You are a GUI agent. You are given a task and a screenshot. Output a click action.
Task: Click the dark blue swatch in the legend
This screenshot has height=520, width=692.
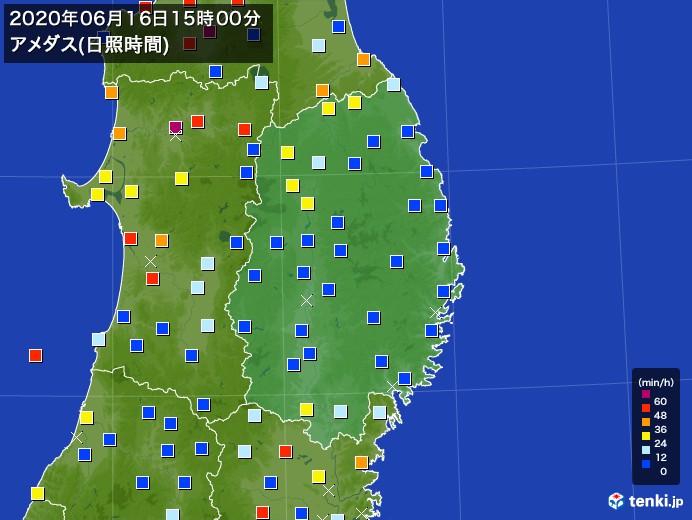pyautogui.click(x=646, y=464)
